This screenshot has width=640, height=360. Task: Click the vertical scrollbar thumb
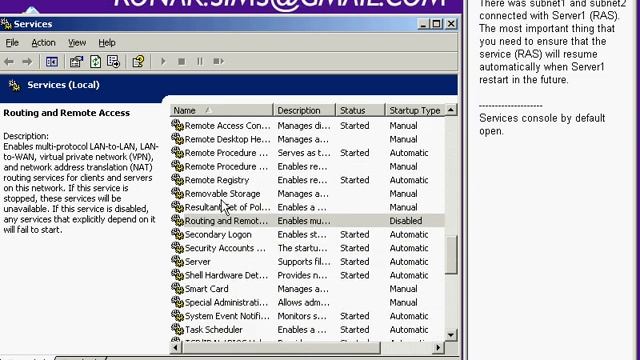(451, 255)
